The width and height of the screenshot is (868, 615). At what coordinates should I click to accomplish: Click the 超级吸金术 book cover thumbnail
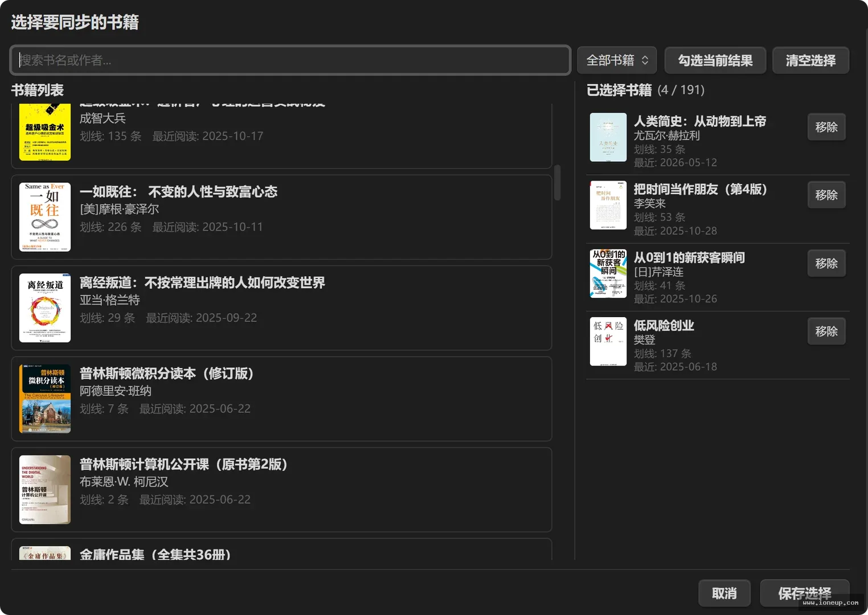[x=45, y=132]
